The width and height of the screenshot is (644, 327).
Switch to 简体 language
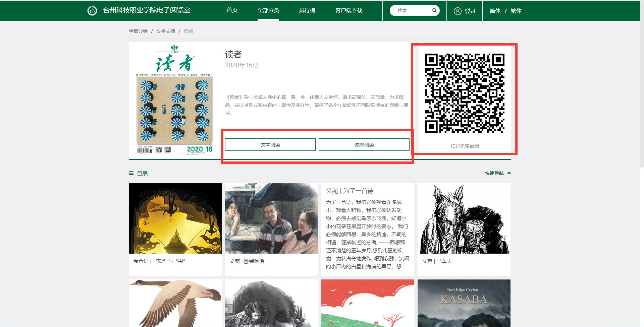pyautogui.click(x=495, y=11)
